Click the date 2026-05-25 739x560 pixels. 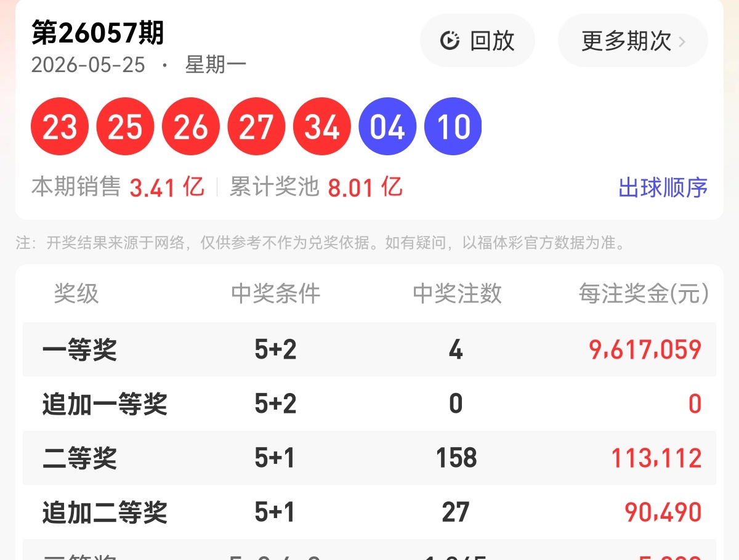[89, 65]
